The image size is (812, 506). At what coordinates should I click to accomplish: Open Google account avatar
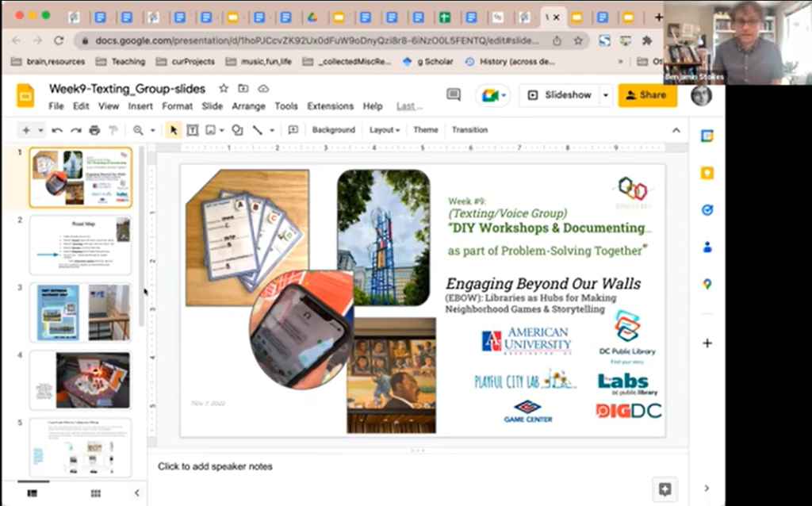[x=701, y=95]
